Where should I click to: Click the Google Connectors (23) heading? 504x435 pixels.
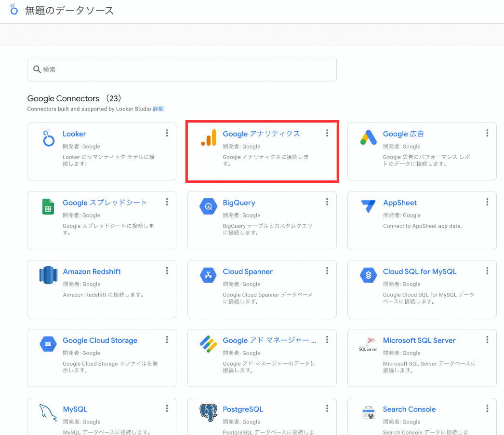point(74,98)
